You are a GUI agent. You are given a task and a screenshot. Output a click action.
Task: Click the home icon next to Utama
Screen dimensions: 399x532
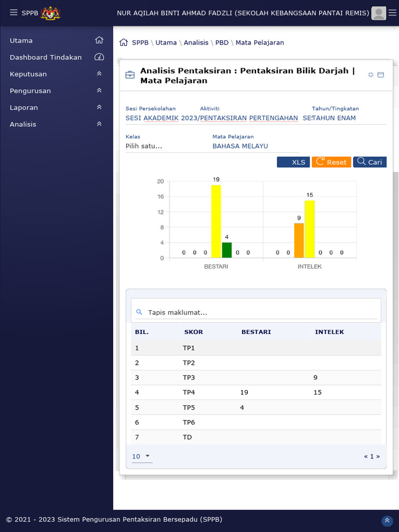99,41
